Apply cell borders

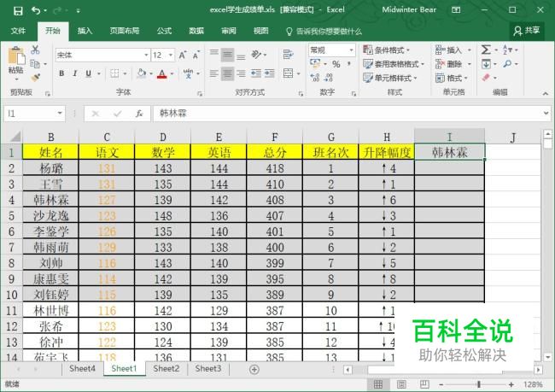point(114,73)
